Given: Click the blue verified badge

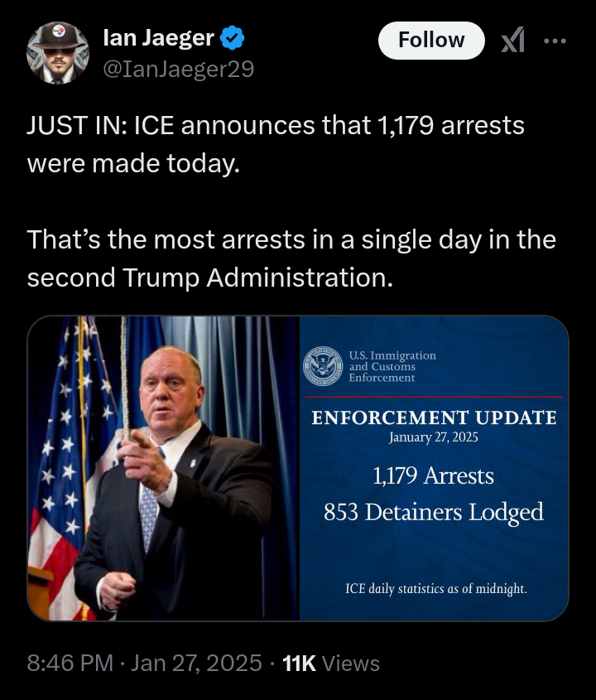Looking at the screenshot, I should pos(232,38).
